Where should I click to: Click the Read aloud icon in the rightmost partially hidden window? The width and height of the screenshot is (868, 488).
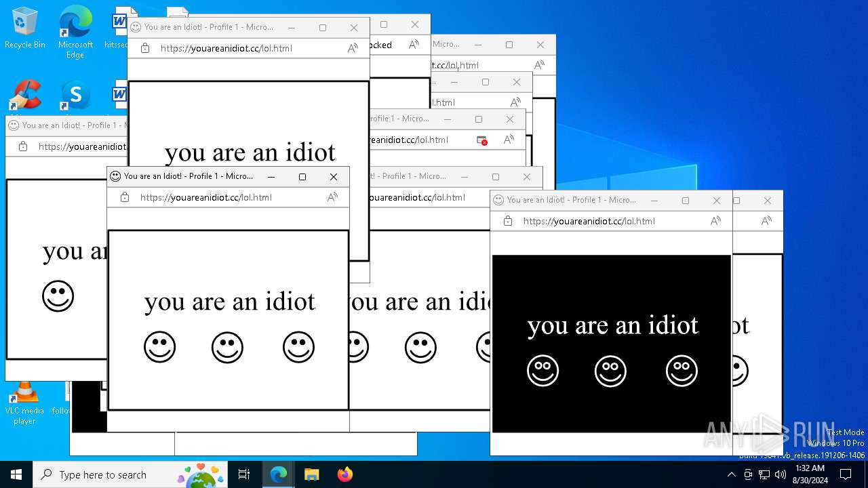point(766,221)
